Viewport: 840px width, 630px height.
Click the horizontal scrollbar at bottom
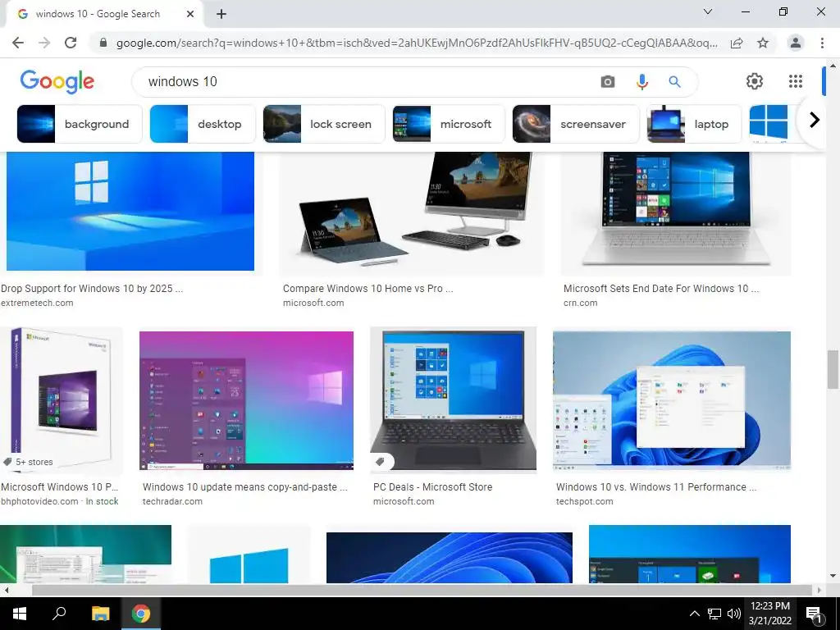422,590
